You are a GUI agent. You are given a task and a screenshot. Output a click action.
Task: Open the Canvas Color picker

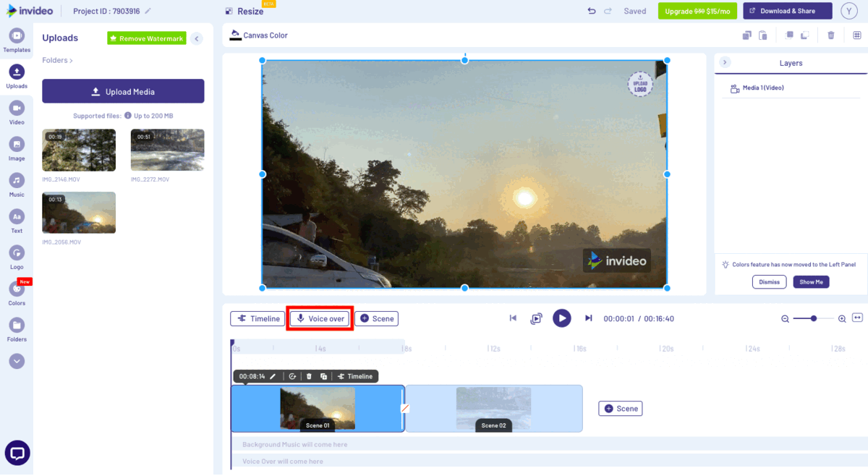click(260, 34)
